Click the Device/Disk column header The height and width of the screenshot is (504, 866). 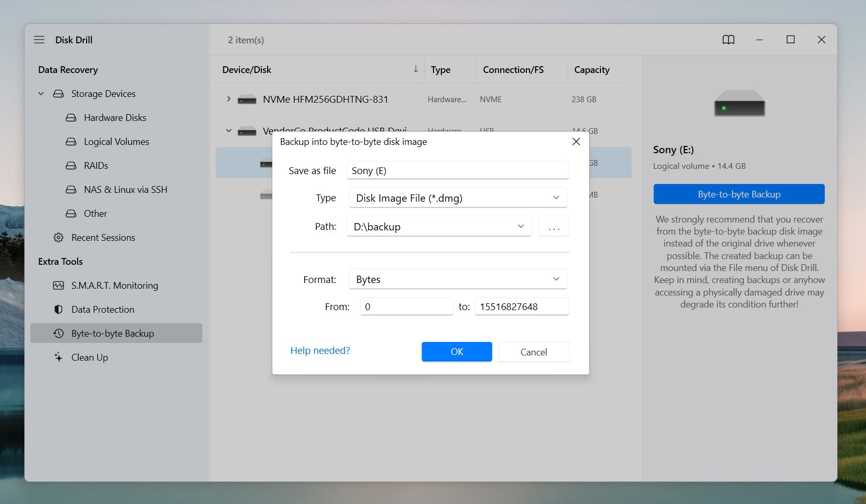(x=247, y=70)
